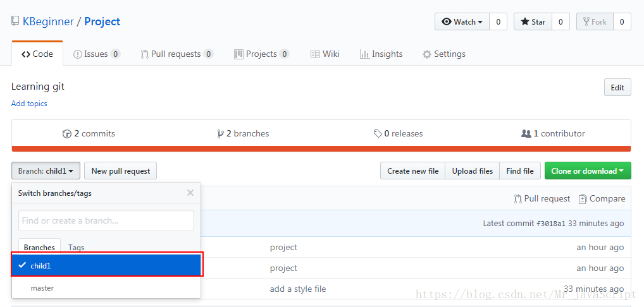Screen dimensions: 644x307
Task: Click the Edit description button
Action: click(x=617, y=87)
